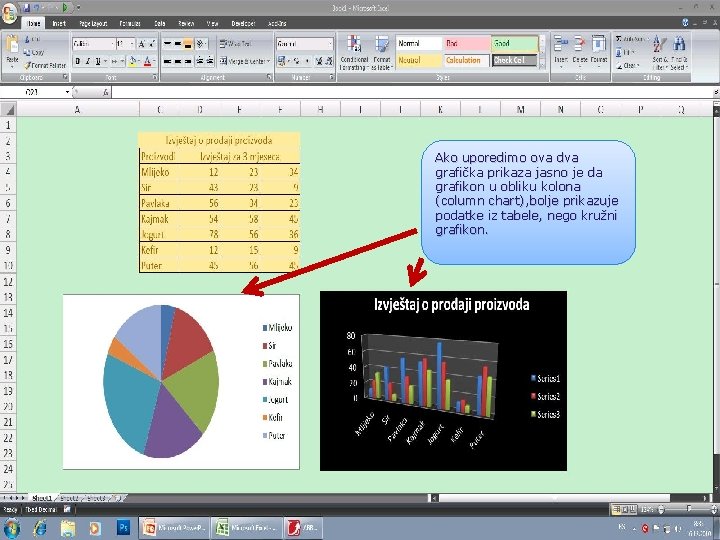
Task: Apply yellow fill color to cell
Action: pos(132,61)
